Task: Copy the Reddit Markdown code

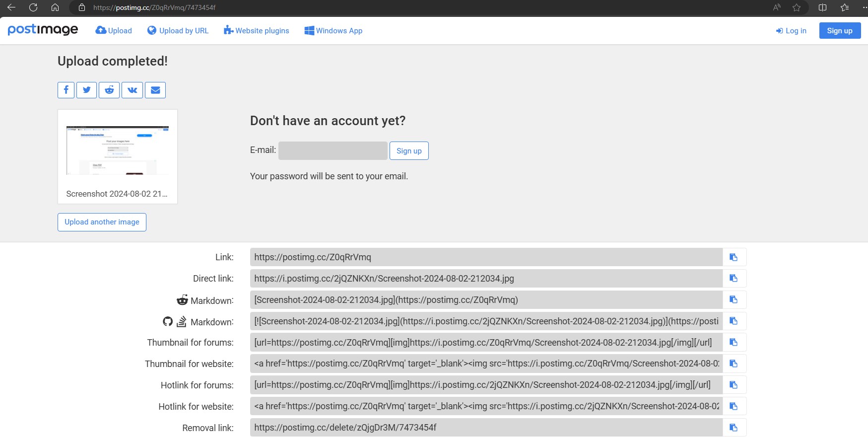Action: click(x=734, y=300)
